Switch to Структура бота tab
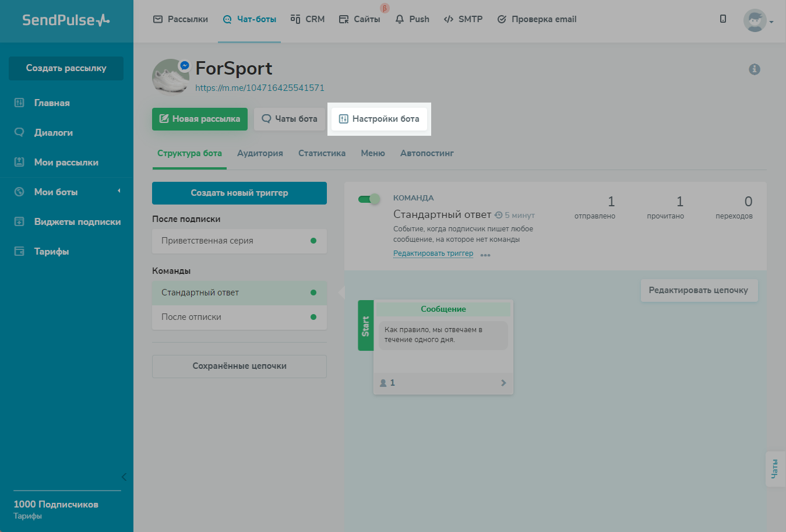Screen dimensions: 786x532 click(x=189, y=154)
